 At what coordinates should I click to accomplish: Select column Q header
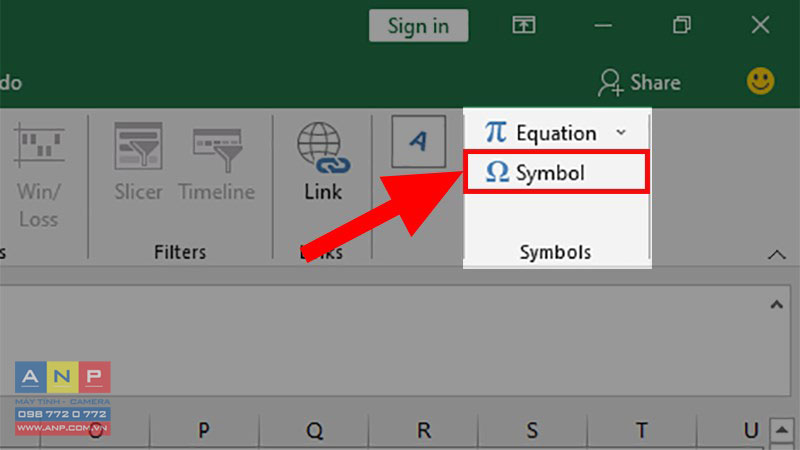coord(314,431)
